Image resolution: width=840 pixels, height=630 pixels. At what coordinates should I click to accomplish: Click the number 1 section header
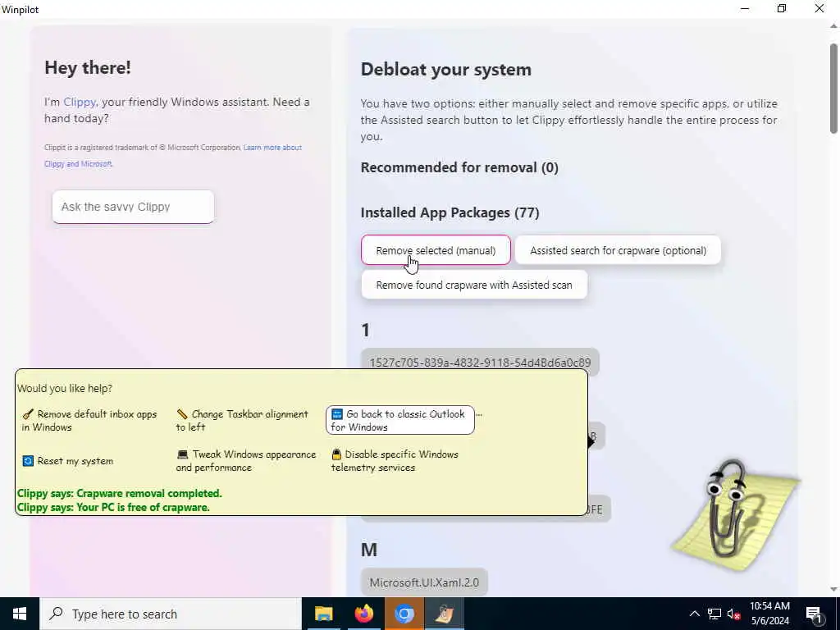(366, 330)
